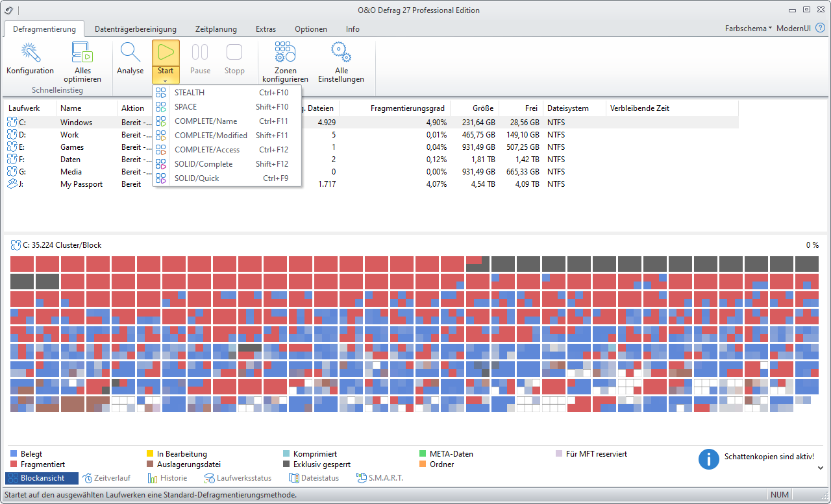Click the STEALTH method icon
The height and width of the screenshot is (504, 831).
(161, 93)
